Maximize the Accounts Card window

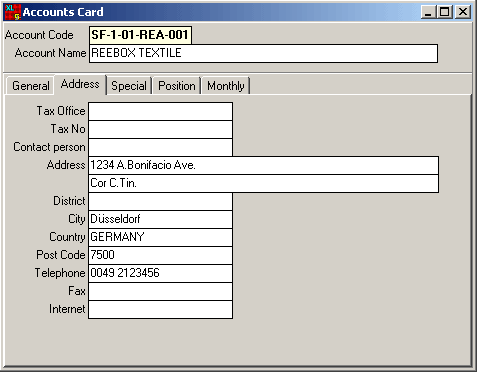tap(445, 12)
